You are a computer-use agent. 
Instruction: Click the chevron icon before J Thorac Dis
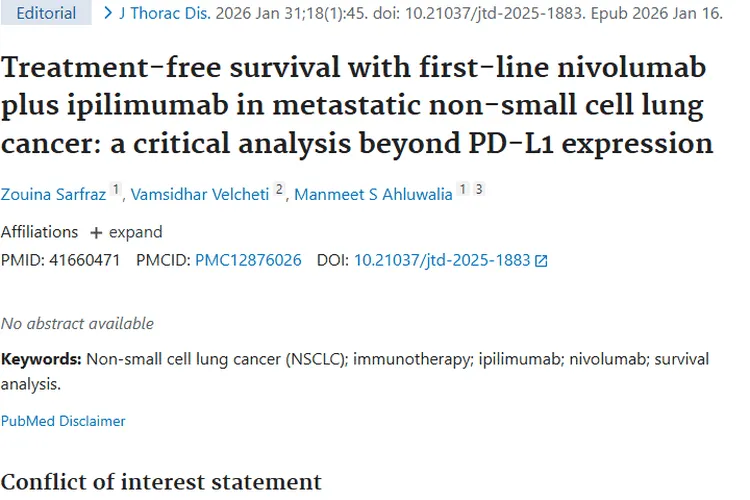(x=108, y=13)
